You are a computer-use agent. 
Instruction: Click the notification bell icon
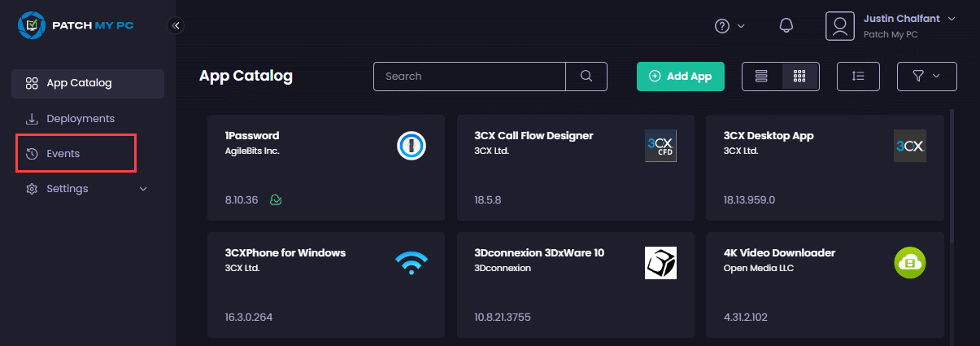(786, 25)
